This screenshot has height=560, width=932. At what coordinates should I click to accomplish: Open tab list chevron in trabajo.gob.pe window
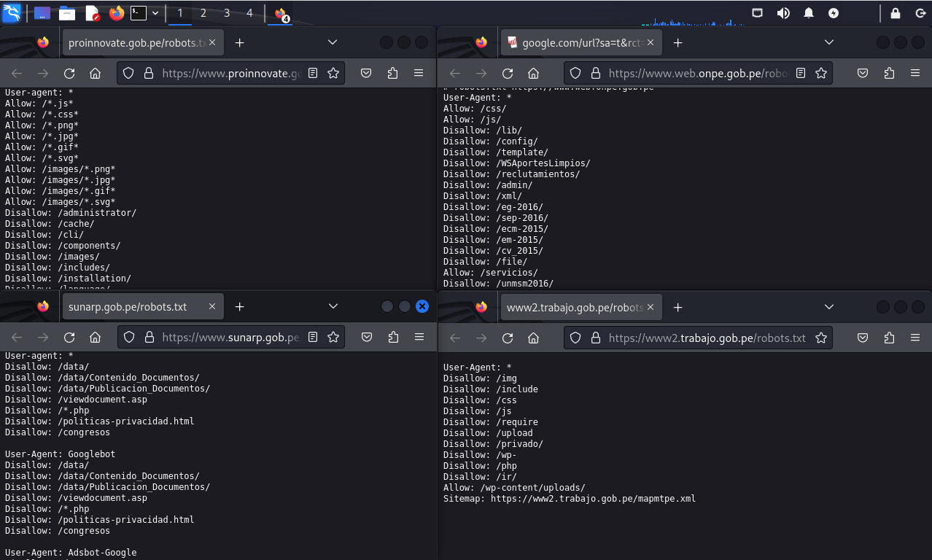[x=828, y=307]
